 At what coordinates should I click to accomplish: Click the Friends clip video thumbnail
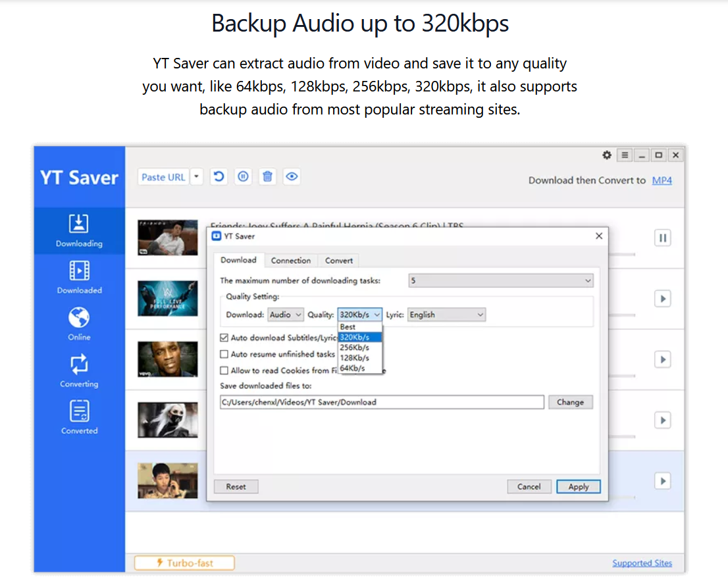[x=168, y=238]
